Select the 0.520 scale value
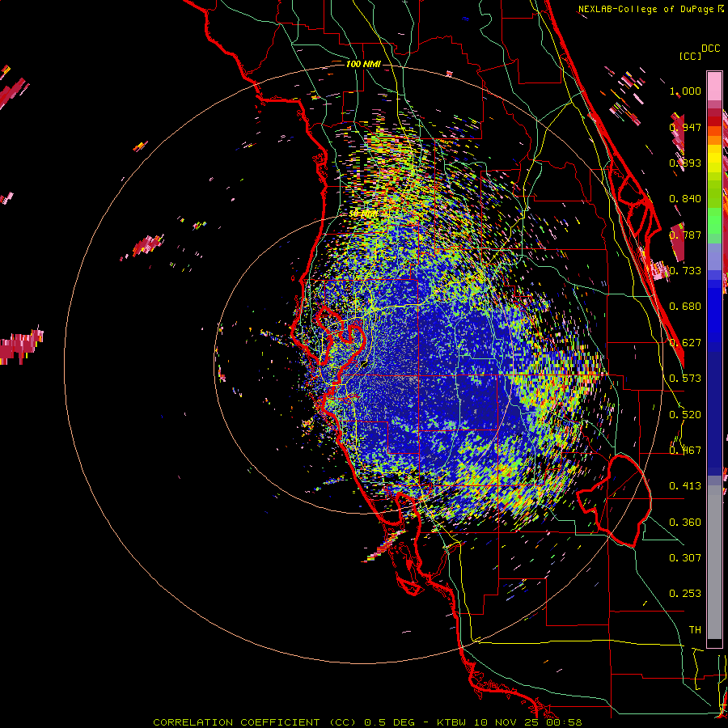 (x=685, y=415)
